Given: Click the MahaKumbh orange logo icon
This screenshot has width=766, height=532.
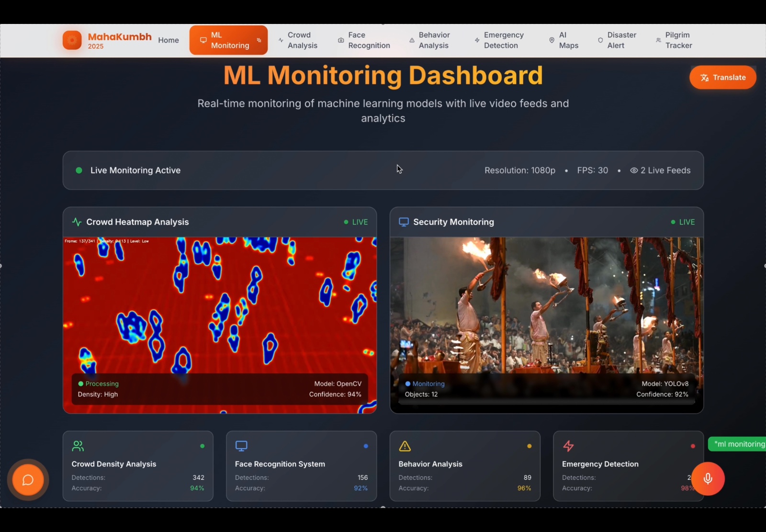Looking at the screenshot, I should (72, 40).
